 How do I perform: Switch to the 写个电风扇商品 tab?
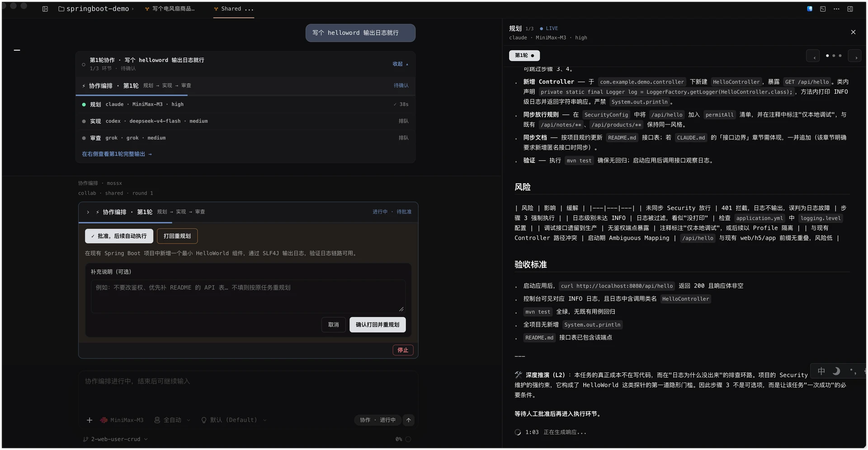click(x=170, y=9)
